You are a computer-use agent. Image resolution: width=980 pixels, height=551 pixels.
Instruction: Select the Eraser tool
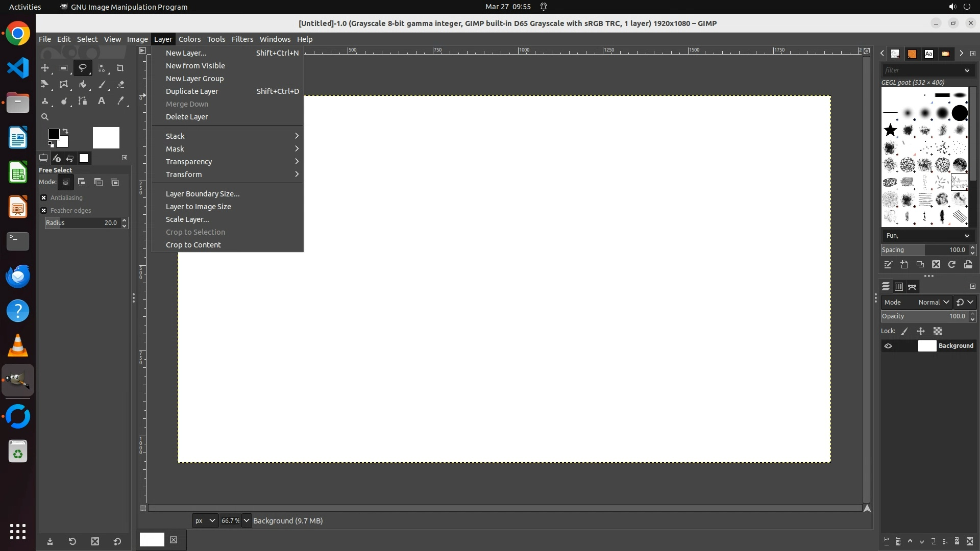point(120,85)
